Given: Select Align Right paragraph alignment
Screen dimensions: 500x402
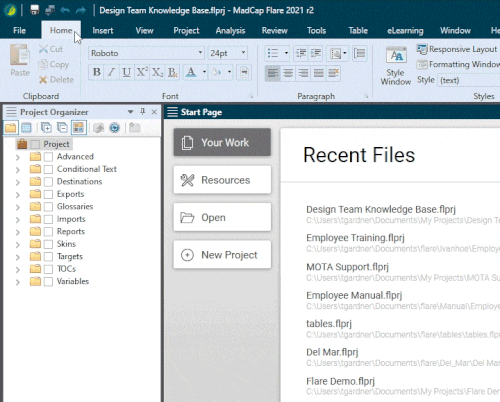Looking at the screenshot, I should [x=303, y=73].
